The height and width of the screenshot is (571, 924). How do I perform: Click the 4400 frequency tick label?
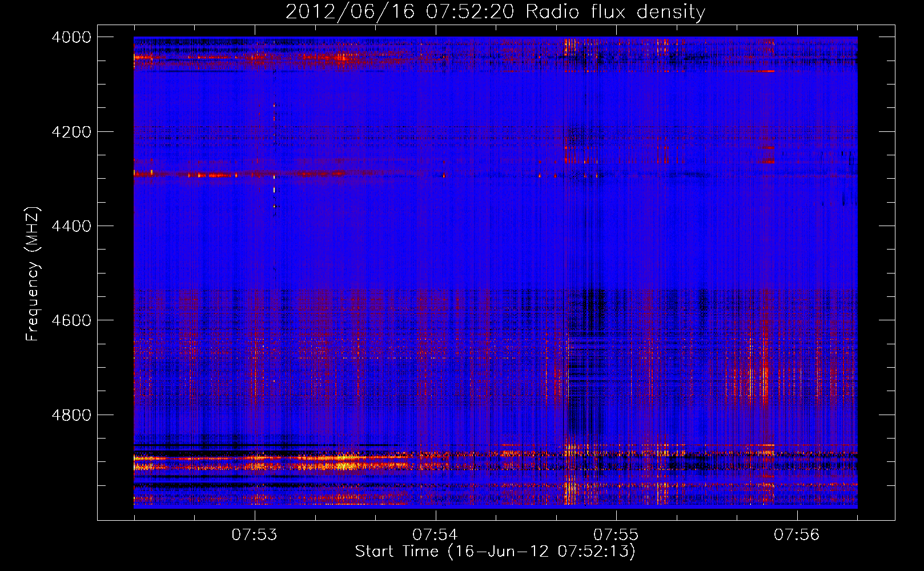point(71,226)
